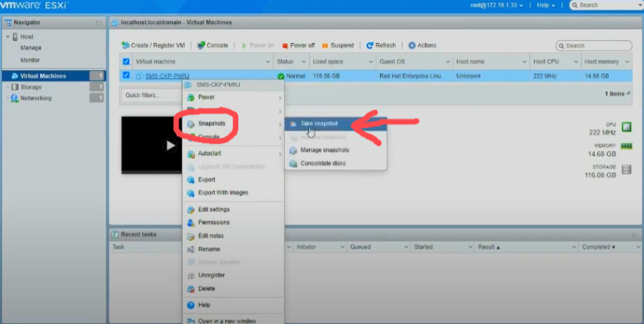Select Storage in the Navigator

31,87
